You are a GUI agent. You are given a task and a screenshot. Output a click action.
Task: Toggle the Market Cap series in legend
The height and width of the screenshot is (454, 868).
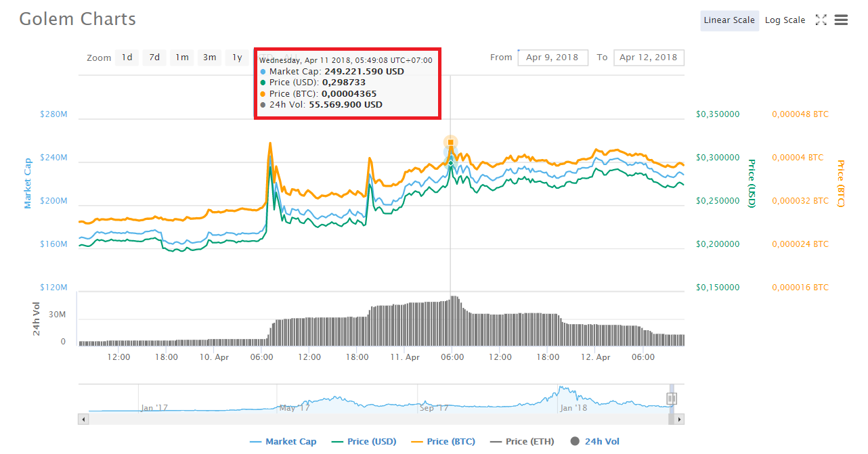(283, 442)
